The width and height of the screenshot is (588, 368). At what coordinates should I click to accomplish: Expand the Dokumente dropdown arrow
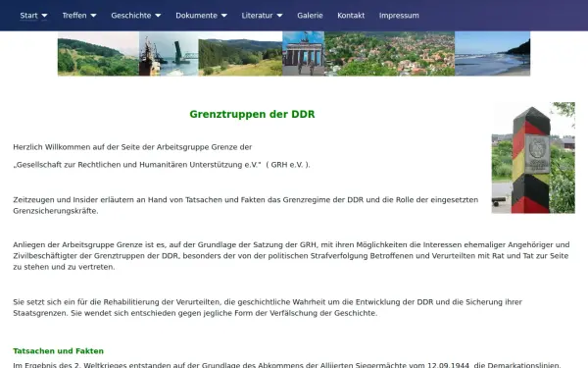click(x=223, y=16)
